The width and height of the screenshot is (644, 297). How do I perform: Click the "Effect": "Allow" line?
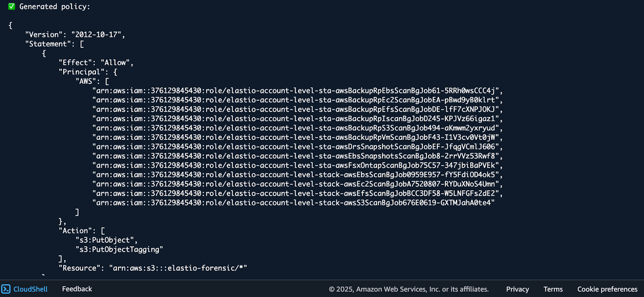(x=96, y=62)
